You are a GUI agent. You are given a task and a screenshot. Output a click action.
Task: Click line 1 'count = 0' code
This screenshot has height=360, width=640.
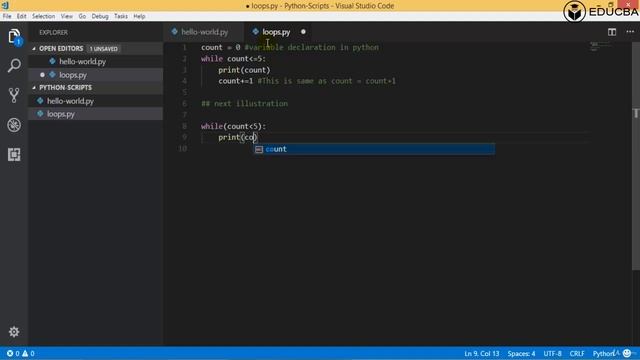click(x=220, y=47)
